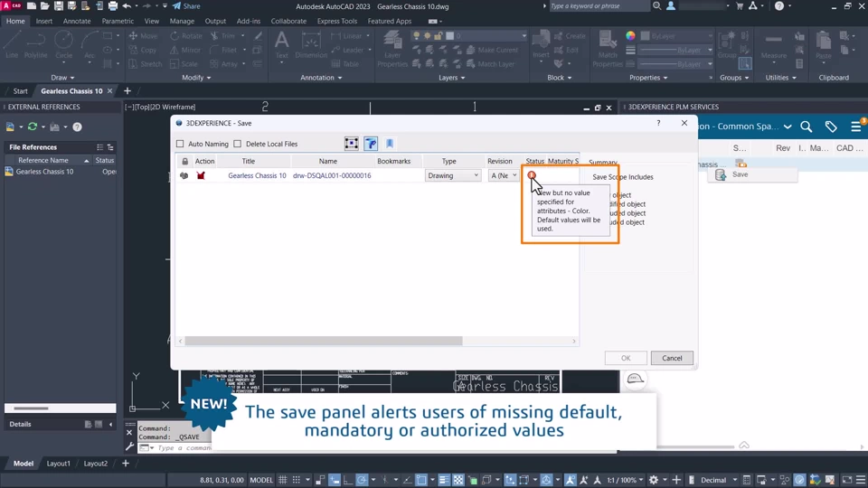Screen dimensions: 868x488
Task: Click the Share icon in title bar
Action: [176, 6]
